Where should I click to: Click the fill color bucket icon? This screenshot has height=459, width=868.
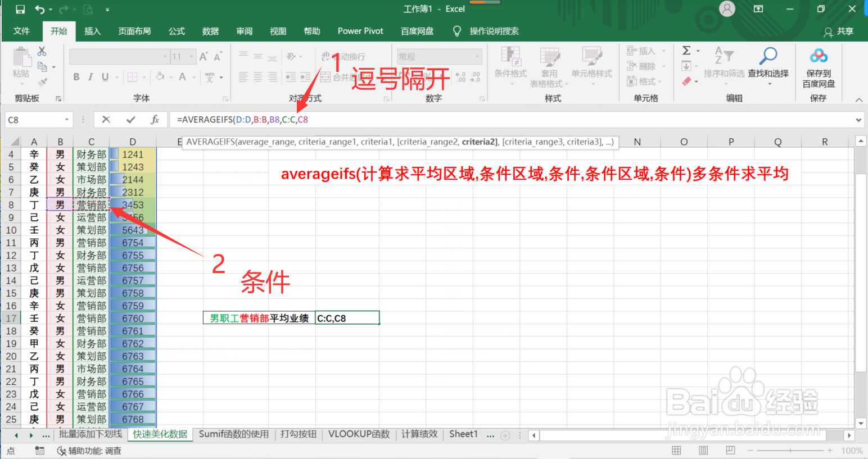click(160, 77)
